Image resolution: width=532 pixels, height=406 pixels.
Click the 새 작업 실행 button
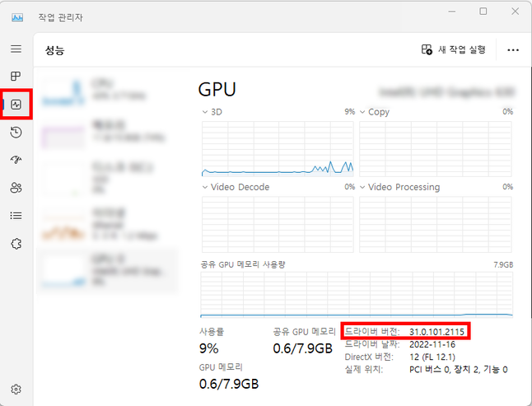tap(453, 50)
